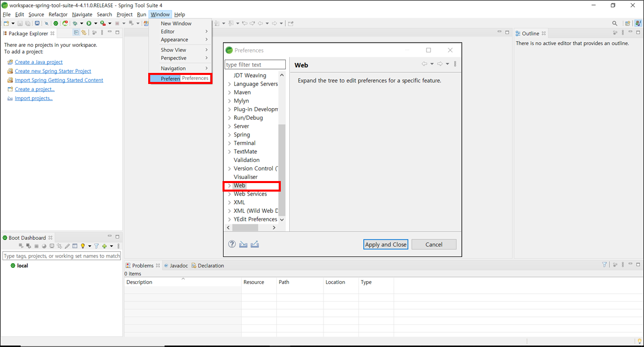Click Cancel in Preferences dialog
This screenshot has width=644, height=347.
point(434,244)
